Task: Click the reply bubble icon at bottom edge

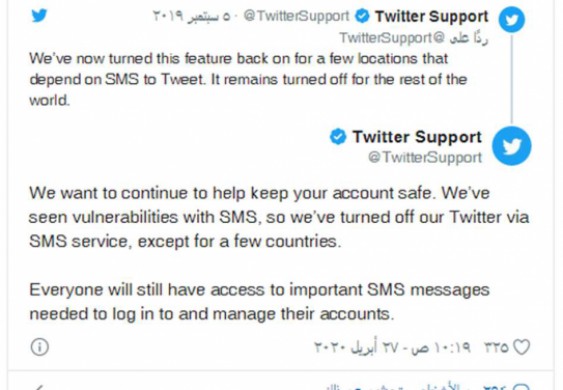Action: click(523, 387)
